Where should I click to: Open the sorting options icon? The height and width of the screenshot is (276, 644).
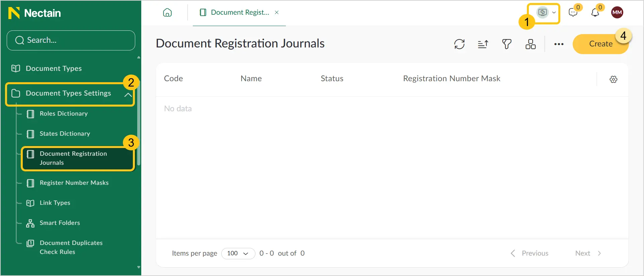tap(483, 44)
